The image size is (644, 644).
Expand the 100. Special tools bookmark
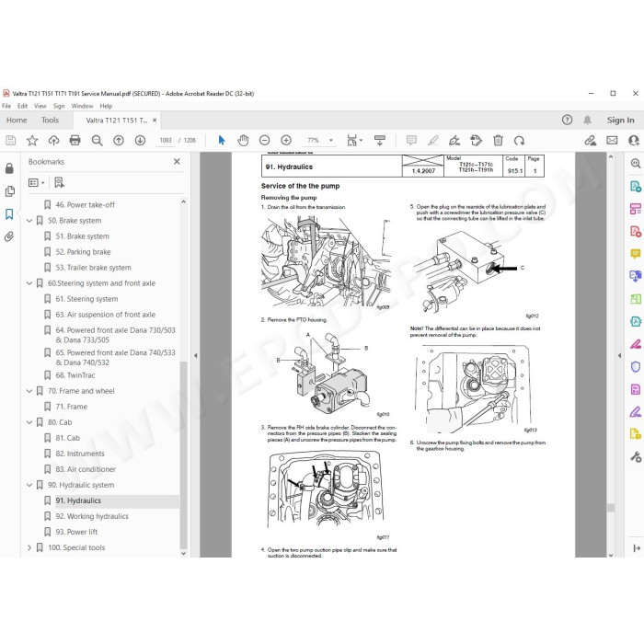click(x=29, y=547)
